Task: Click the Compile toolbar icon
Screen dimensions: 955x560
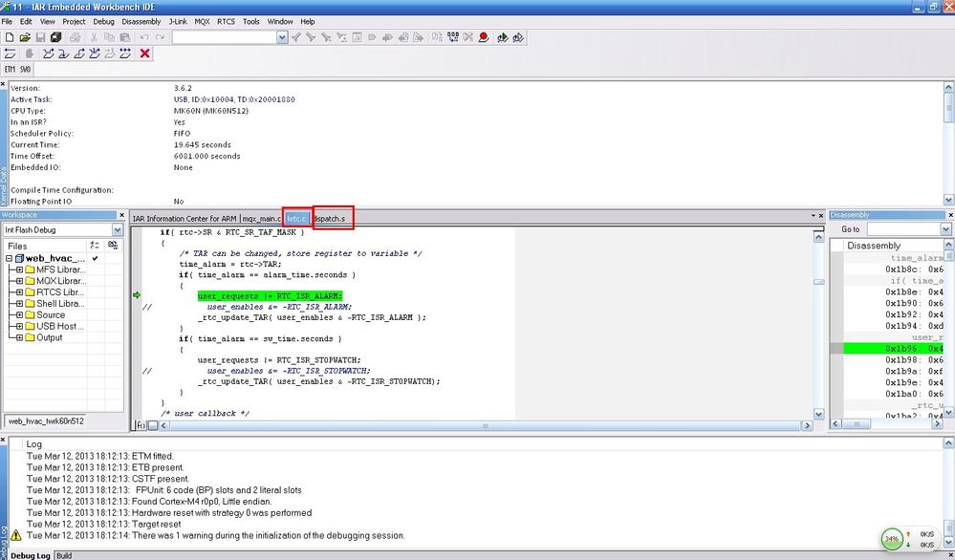Action: [x=437, y=37]
